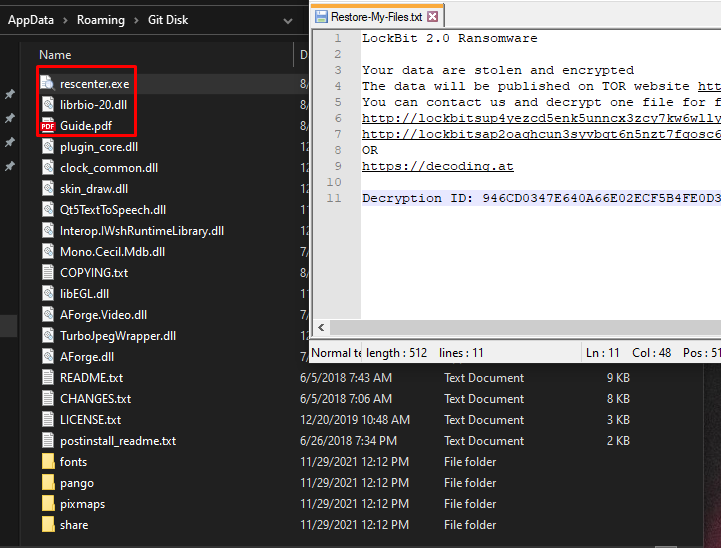The width and height of the screenshot is (721, 548).
Task: Click the editor horizontal scrollbar track
Action: [x=525, y=328]
